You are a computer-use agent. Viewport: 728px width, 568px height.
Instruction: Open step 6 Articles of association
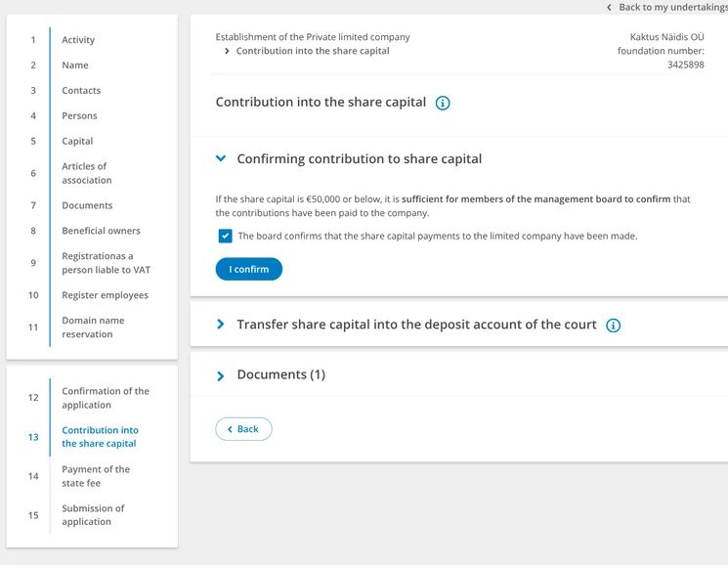pos(87,173)
